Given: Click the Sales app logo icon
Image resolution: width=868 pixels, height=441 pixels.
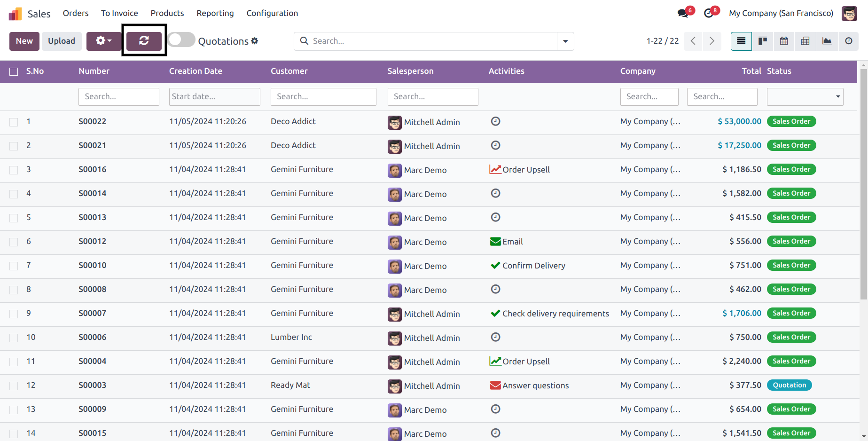Looking at the screenshot, I should click(15, 14).
